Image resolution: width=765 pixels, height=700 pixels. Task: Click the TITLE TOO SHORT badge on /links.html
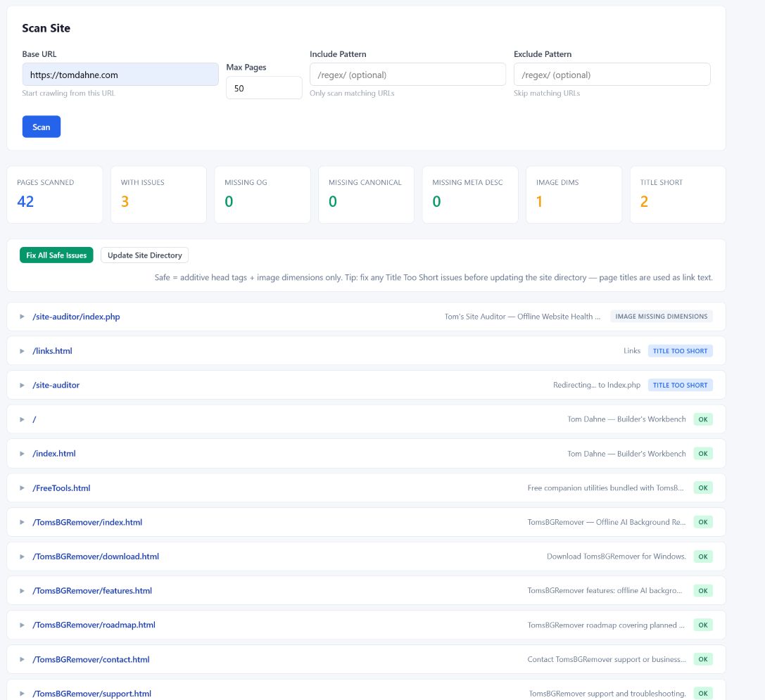(x=680, y=350)
